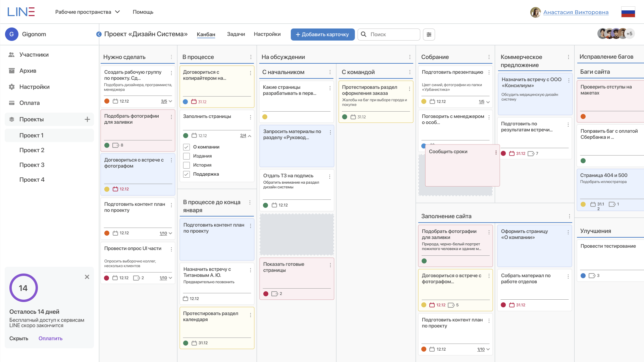The height and width of the screenshot is (362, 644).
Task: Open the Архив sidebar item
Action: point(28,71)
